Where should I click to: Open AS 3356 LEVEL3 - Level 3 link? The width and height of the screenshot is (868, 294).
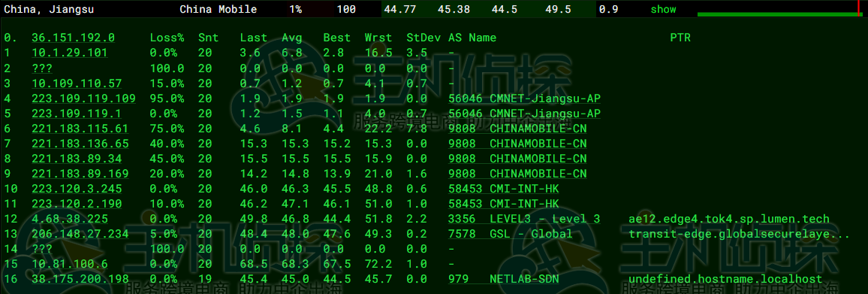pyautogui.click(x=524, y=219)
